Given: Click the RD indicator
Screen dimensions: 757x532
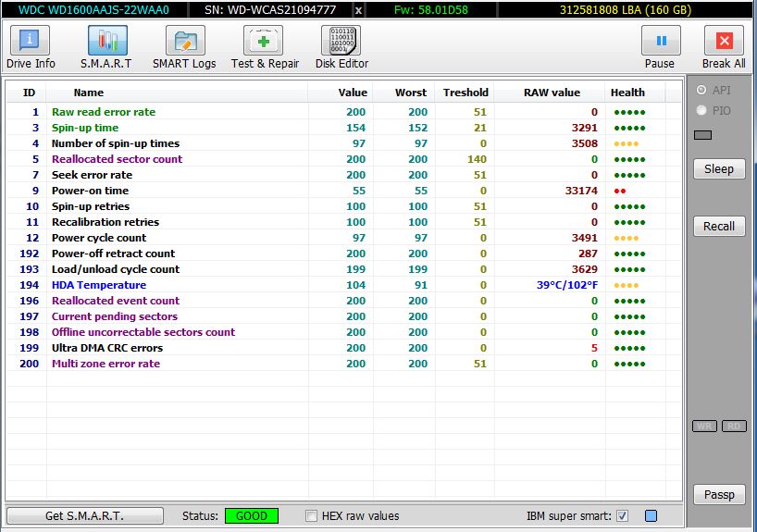Looking at the screenshot, I should 734,426.
